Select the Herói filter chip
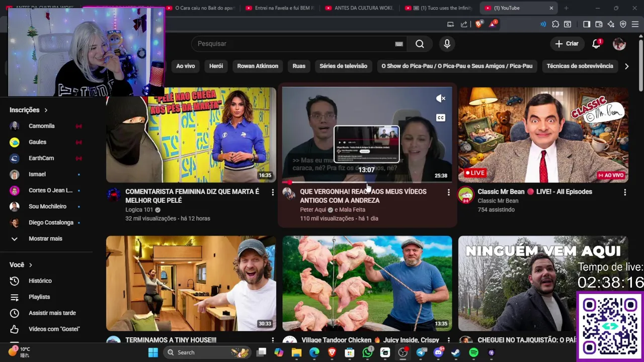 (x=216, y=66)
